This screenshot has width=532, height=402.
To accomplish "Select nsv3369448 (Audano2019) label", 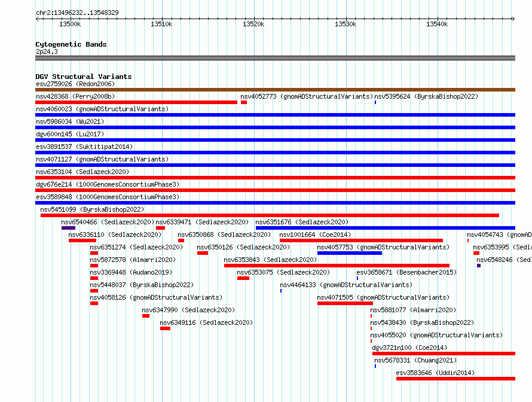I will pos(131,272).
